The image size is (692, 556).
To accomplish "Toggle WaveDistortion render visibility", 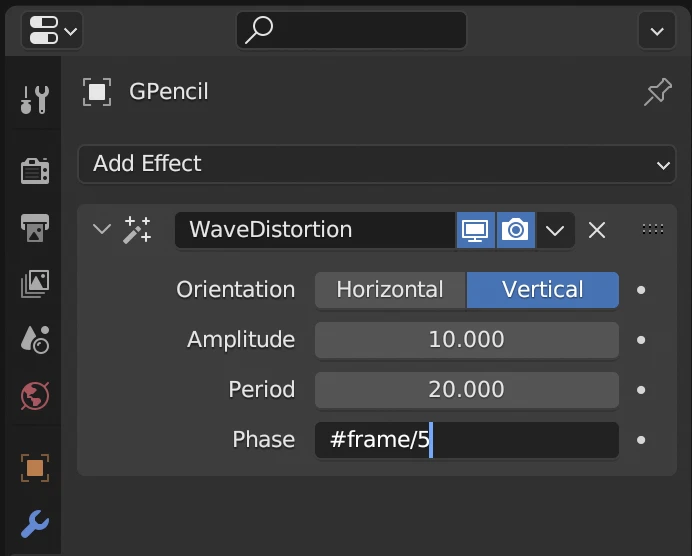I will pos(515,230).
